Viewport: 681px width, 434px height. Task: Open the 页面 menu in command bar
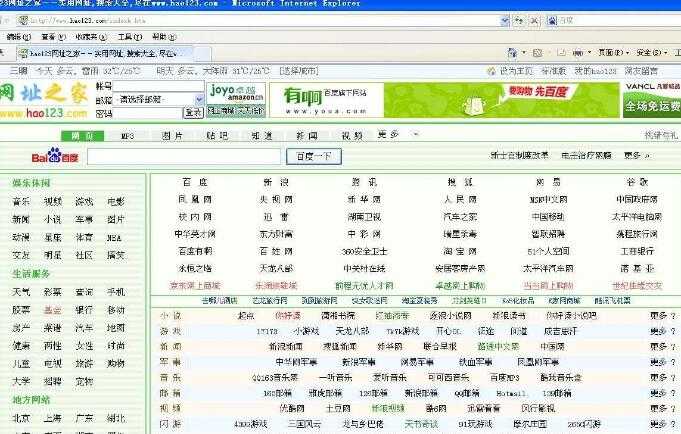click(x=613, y=53)
